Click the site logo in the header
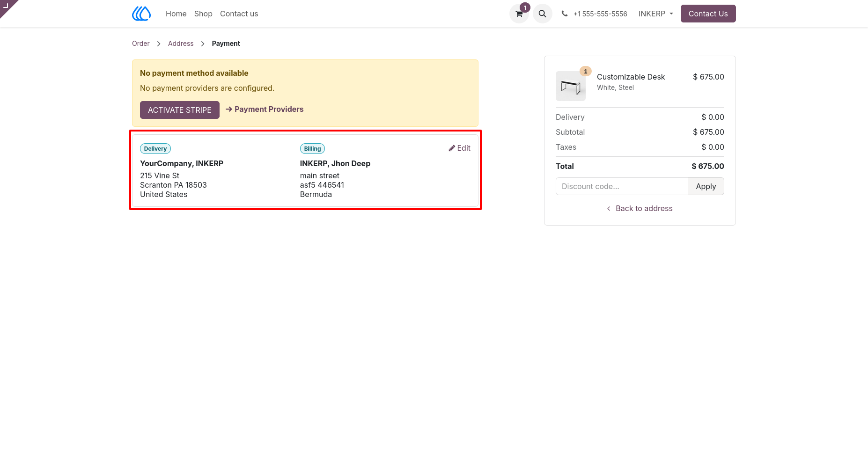The height and width of the screenshot is (453, 868). [x=141, y=14]
